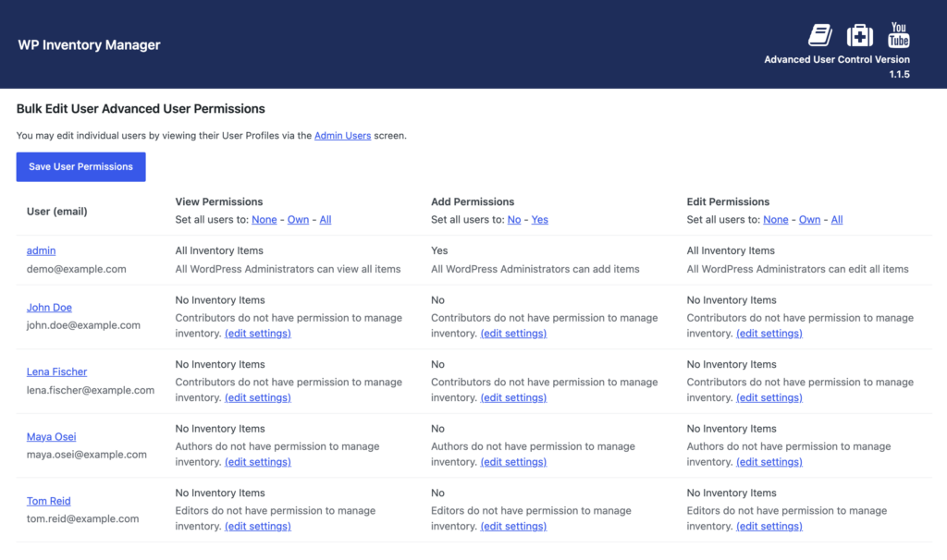The image size is (947, 560).
Task: Open John Doe's user profile
Action: click(49, 307)
